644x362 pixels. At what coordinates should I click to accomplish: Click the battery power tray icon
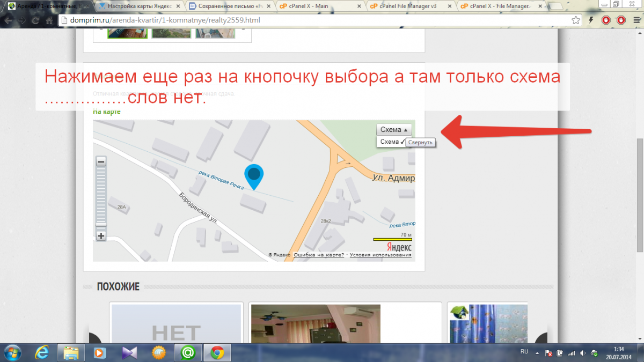(560, 352)
